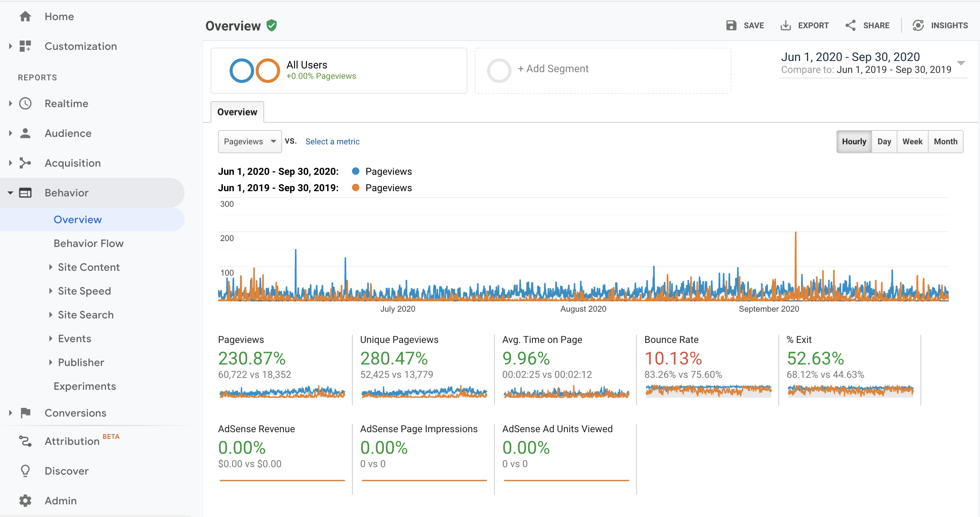Switch chart granularity to Week
This screenshot has width=980, height=517.
click(x=912, y=141)
